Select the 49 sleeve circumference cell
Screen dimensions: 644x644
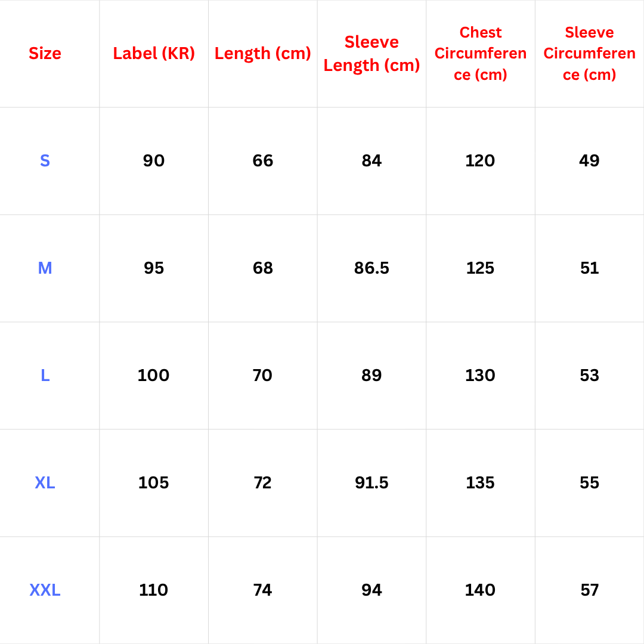coord(589,161)
